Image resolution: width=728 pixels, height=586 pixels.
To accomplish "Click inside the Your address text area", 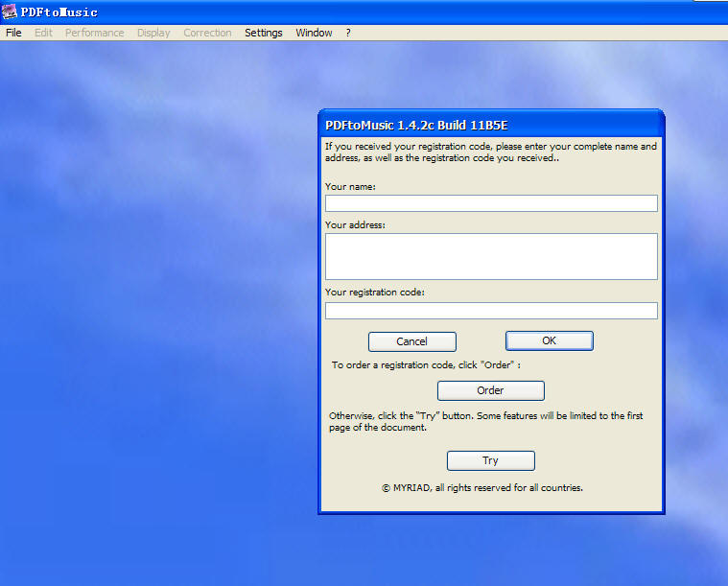I will click(x=491, y=256).
